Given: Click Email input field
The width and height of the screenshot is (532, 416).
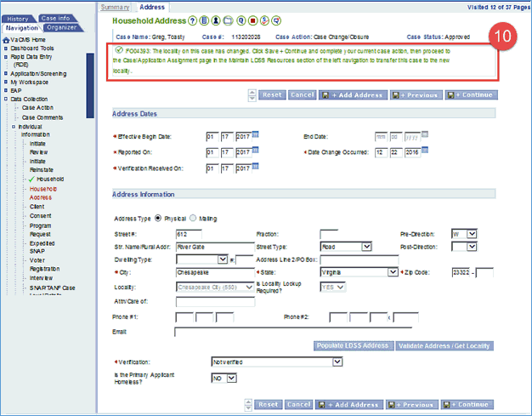Looking at the screenshot, I should (293, 332).
